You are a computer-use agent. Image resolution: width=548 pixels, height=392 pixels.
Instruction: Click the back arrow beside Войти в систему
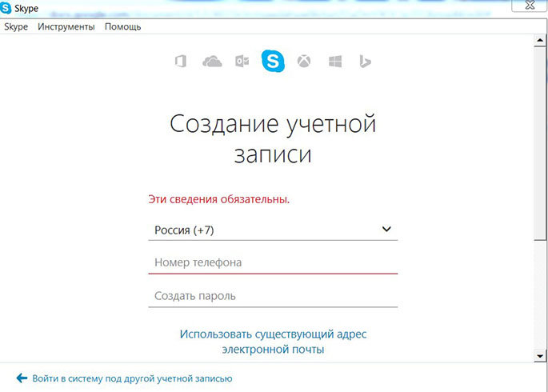point(22,378)
